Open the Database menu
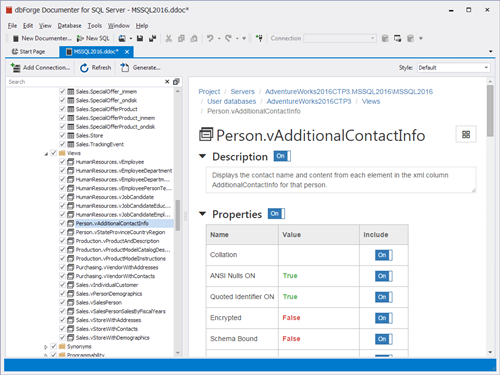500x375 pixels. coord(69,26)
